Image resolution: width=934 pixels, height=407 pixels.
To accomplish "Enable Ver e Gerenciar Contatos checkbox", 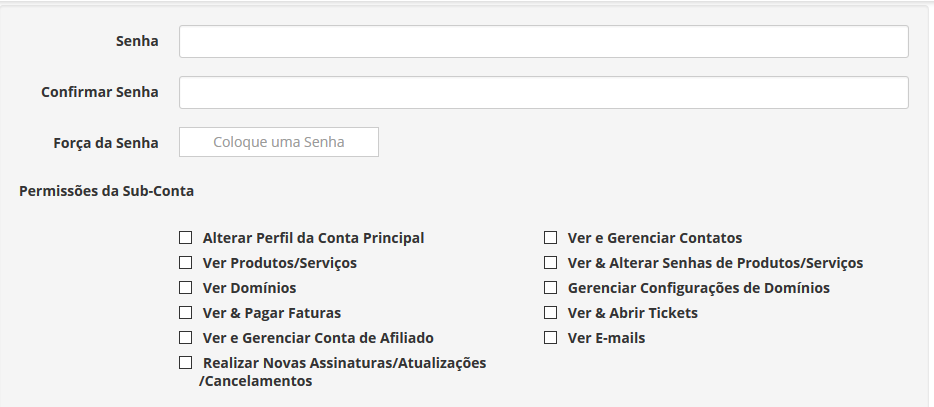I will point(550,238).
